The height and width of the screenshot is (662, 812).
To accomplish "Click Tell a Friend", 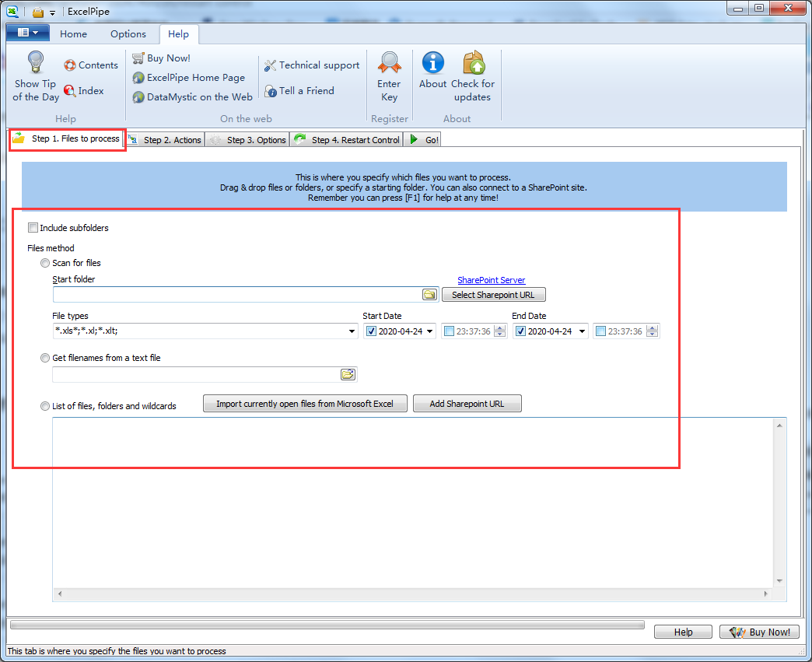I will pyautogui.click(x=299, y=91).
